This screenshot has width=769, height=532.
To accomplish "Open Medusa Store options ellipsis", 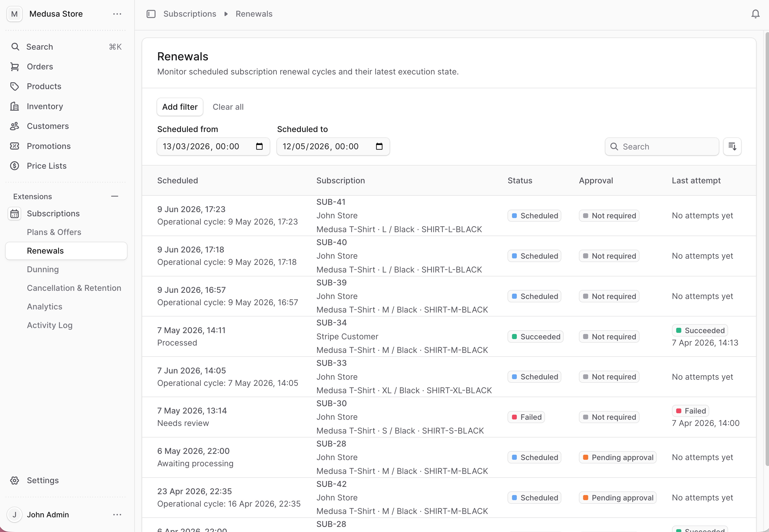I will click(x=117, y=14).
